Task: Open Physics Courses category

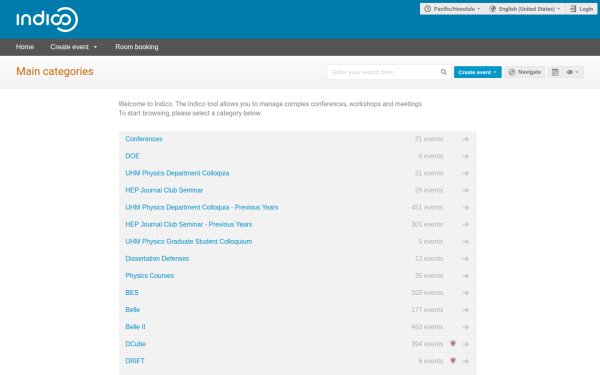Action: 150,276
